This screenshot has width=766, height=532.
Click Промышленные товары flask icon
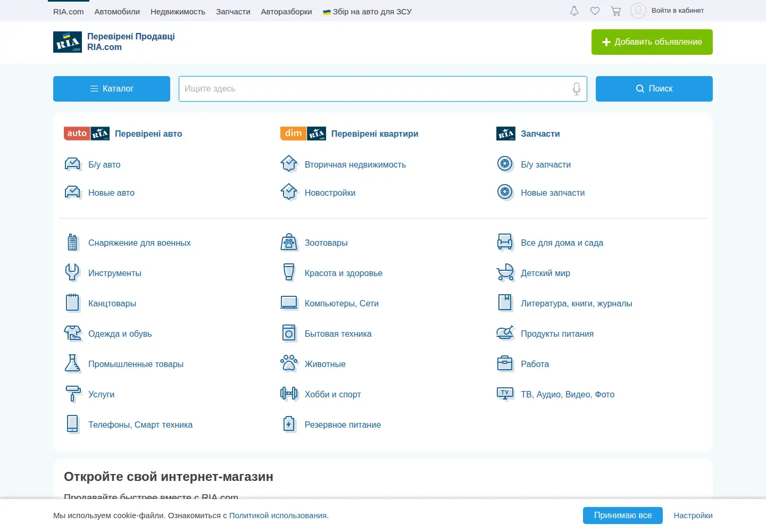click(73, 364)
